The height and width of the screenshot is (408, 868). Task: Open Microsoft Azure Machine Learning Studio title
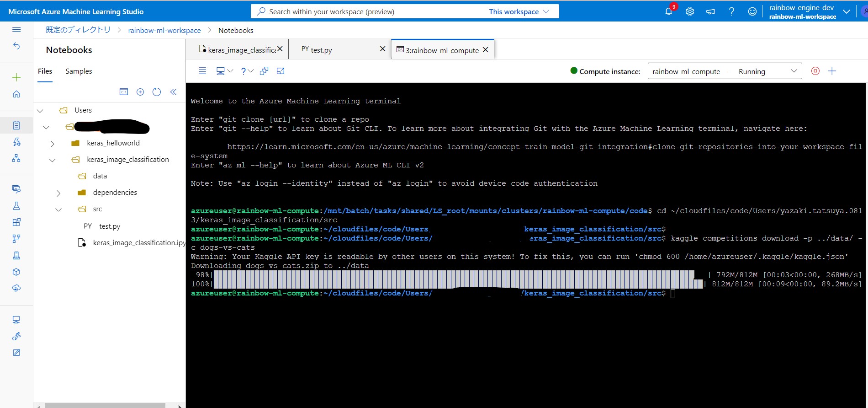[76, 11]
